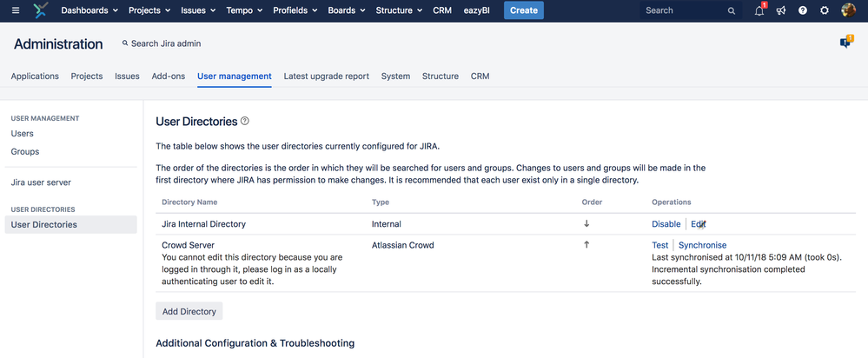Open the feedback megaphone icon
The width and height of the screenshot is (868, 358).
[x=781, y=10]
